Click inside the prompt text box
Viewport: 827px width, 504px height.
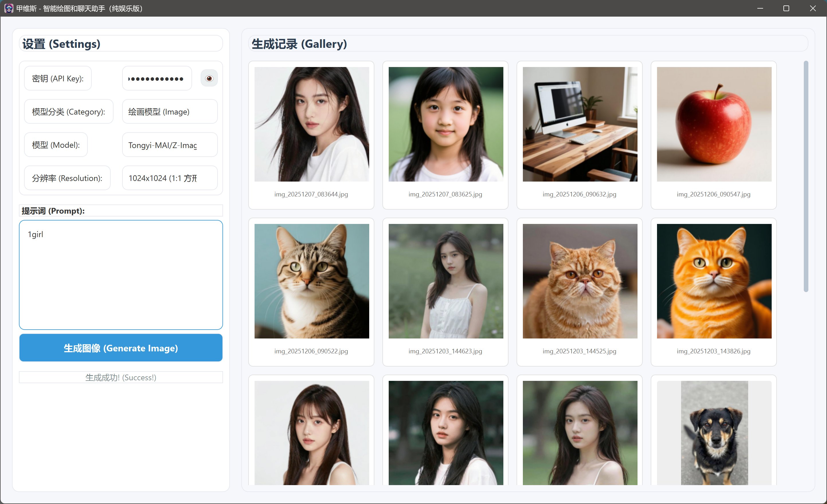point(121,275)
